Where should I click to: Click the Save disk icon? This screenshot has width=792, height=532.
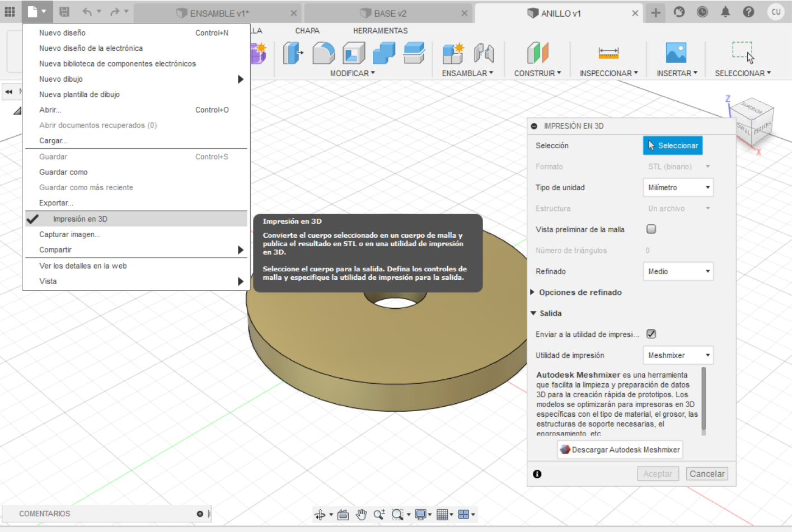tap(64, 11)
